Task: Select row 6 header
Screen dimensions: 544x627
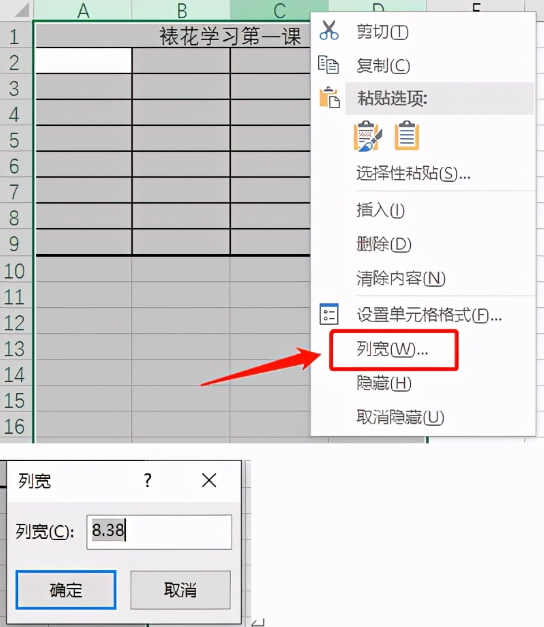Action: (x=14, y=166)
